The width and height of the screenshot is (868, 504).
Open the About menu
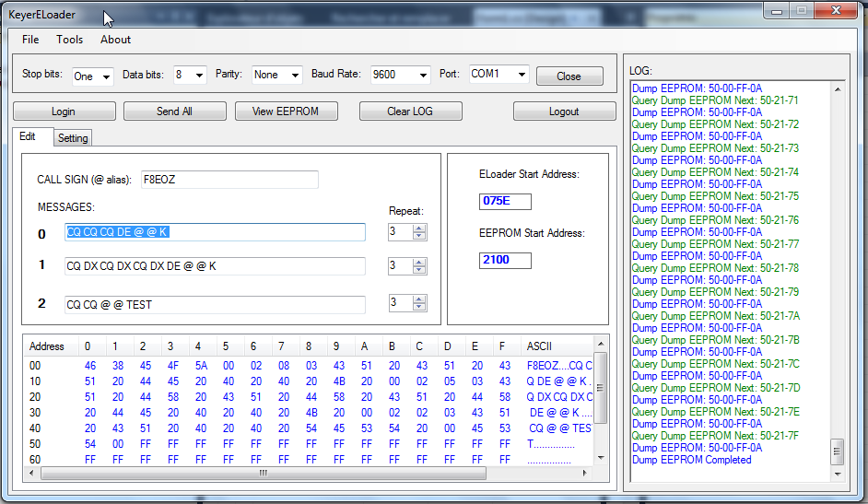point(115,40)
